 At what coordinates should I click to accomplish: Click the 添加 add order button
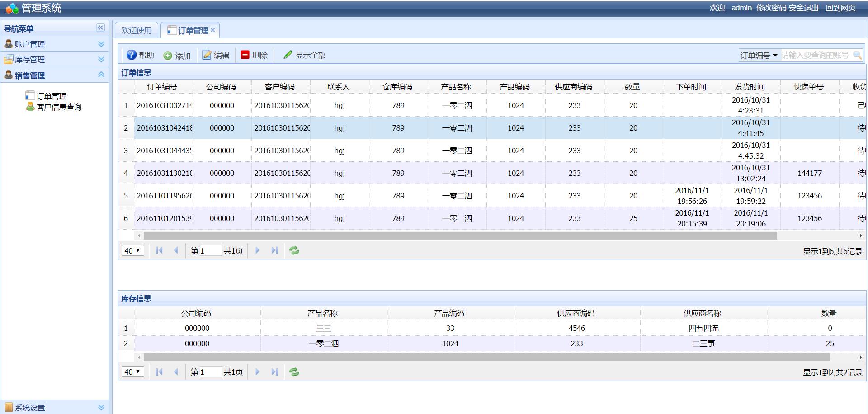[177, 56]
